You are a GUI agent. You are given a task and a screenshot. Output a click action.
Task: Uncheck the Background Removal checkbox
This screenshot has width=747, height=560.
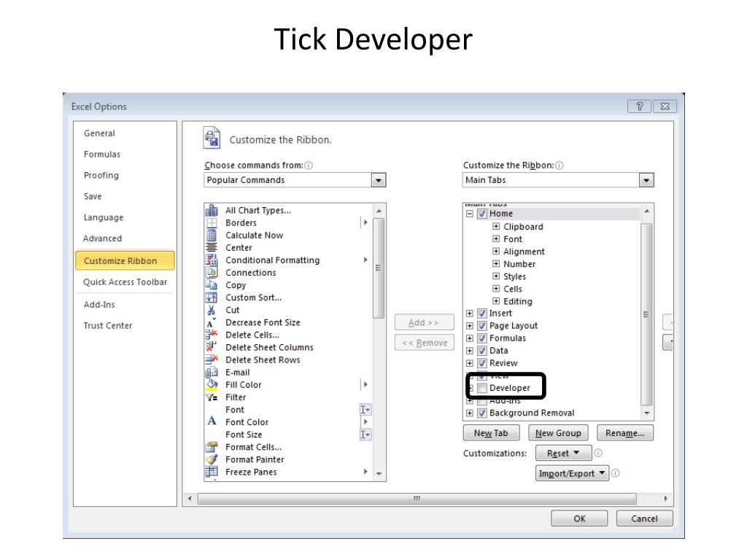click(482, 413)
